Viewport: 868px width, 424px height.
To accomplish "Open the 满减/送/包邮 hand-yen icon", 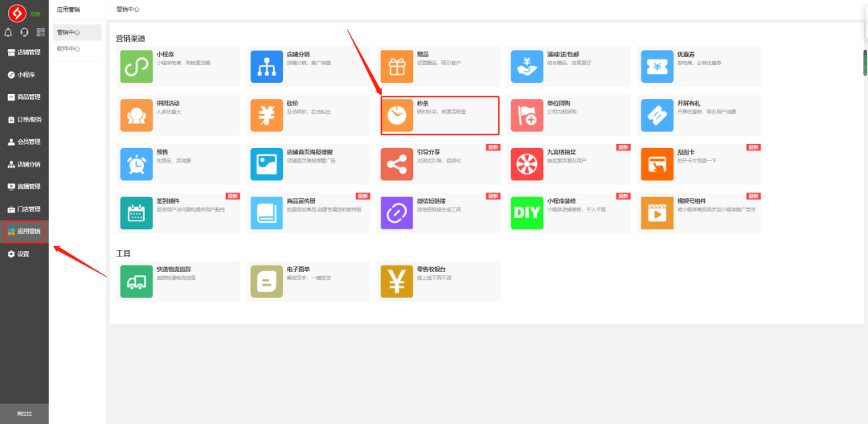I will [527, 67].
